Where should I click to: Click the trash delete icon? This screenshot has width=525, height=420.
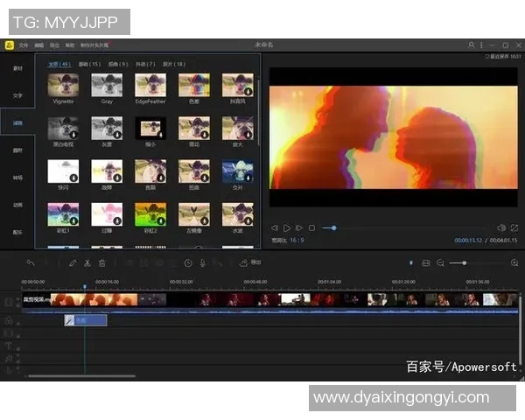coord(101,262)
